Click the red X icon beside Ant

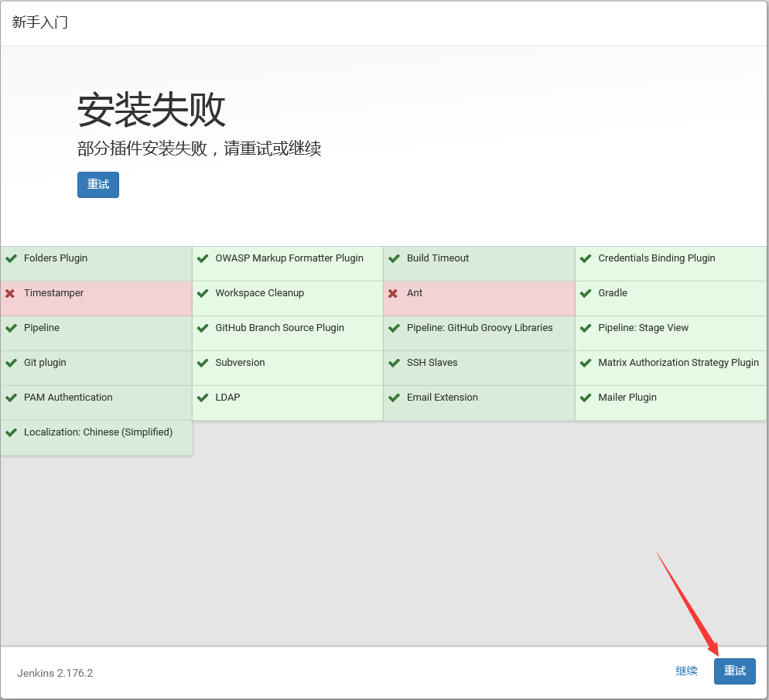(393, 294)
